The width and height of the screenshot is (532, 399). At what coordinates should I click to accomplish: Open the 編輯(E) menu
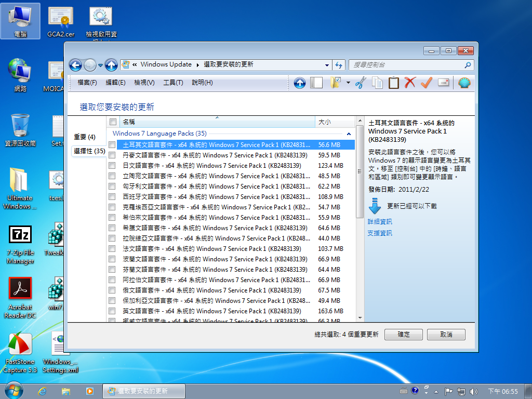(x=116, y=83)
